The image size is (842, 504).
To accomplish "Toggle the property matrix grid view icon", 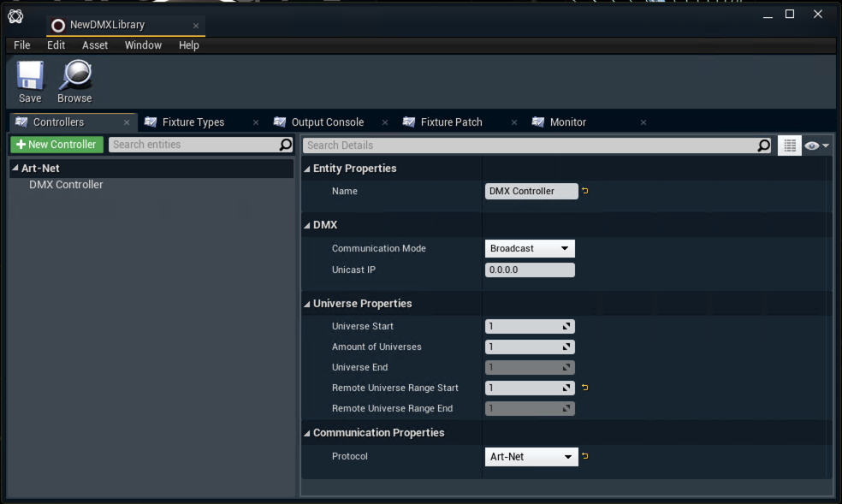I will (789, 145).
